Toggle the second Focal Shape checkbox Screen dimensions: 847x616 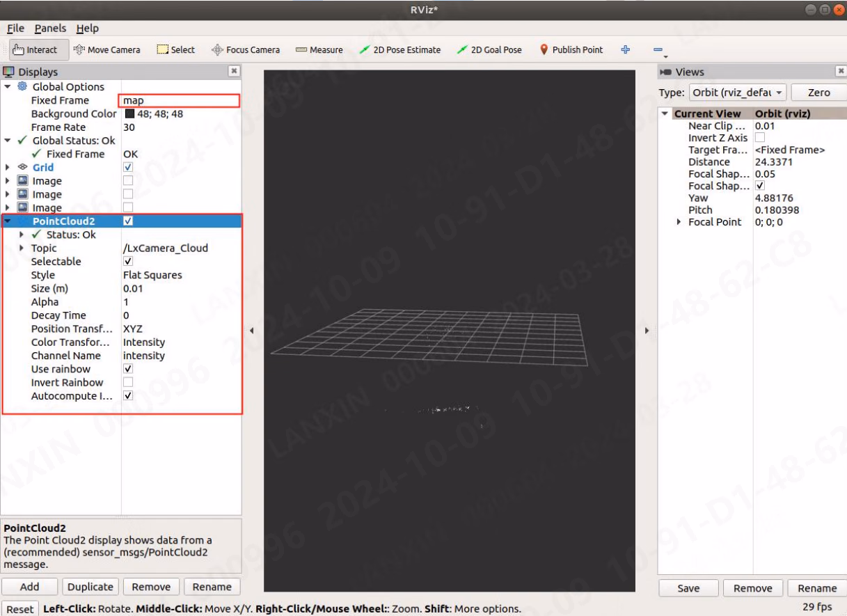760,186
